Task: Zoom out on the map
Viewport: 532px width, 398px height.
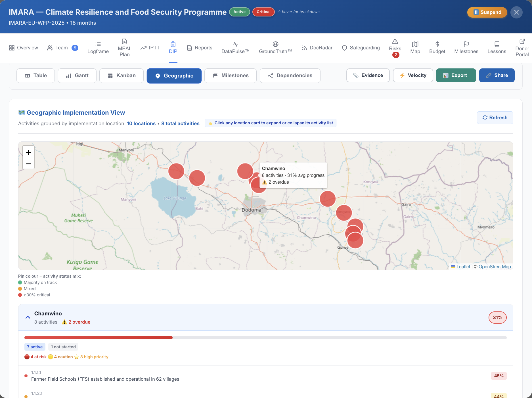Action: click(28, 164)
